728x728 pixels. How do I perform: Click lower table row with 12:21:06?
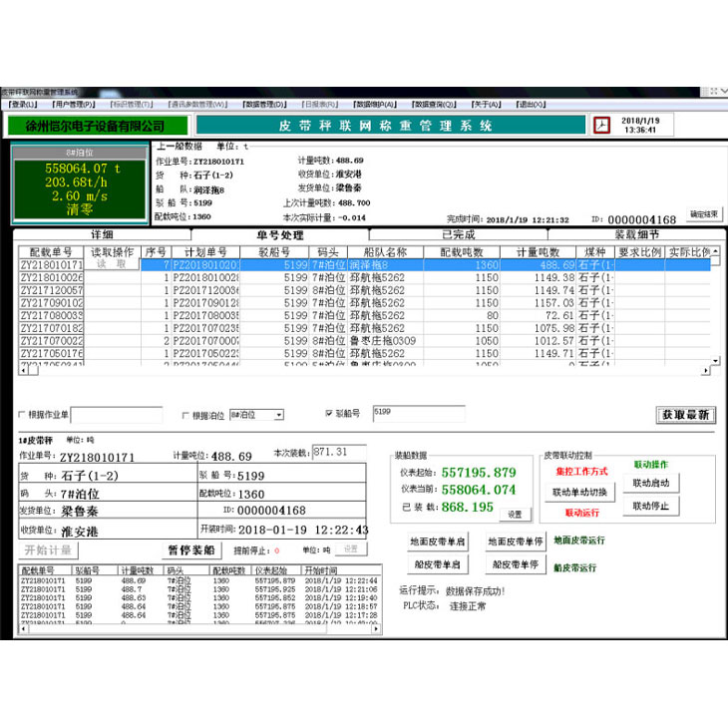(x=199, y=589)
